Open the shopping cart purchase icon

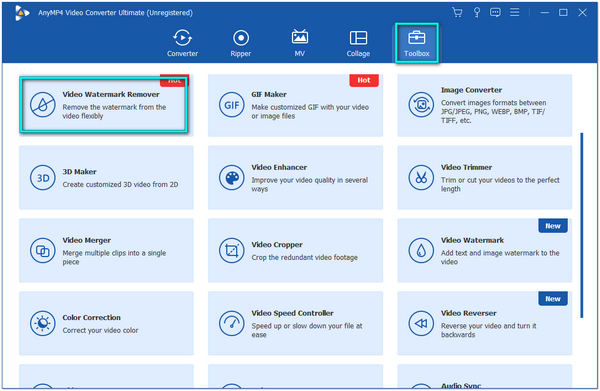click(x=457, y=12)
